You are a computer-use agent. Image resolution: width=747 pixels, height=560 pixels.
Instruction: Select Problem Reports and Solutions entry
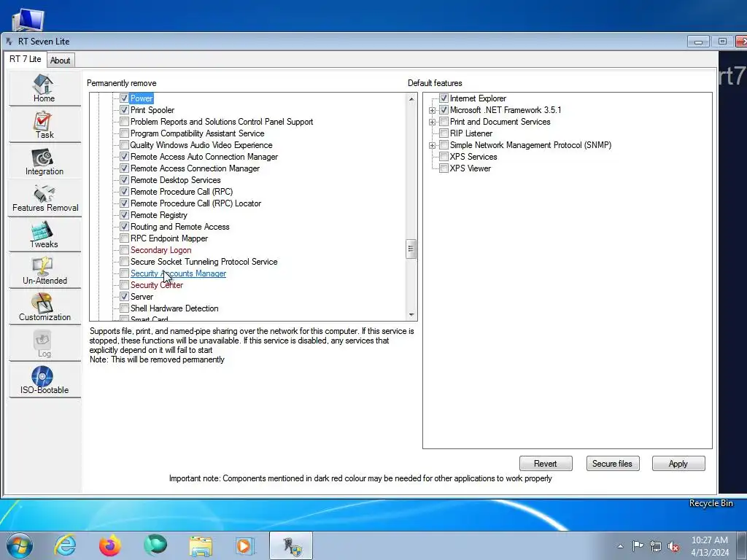pos(222,122)
